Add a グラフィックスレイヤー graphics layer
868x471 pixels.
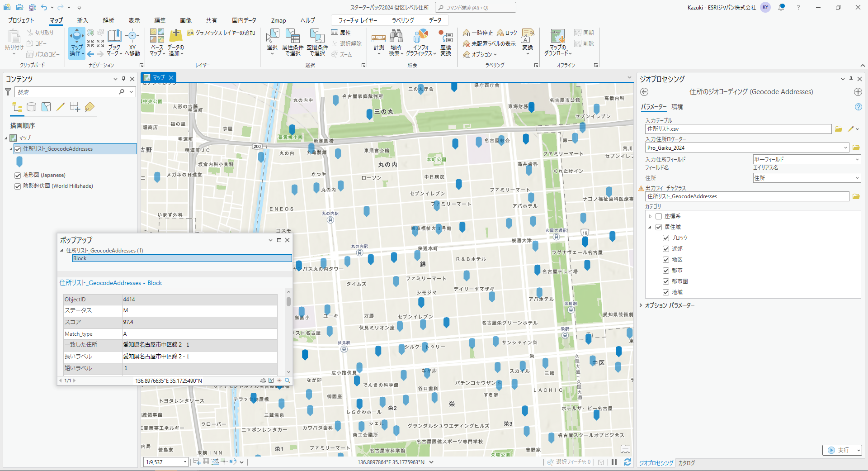pyautogui.click(x=221, y=33)
